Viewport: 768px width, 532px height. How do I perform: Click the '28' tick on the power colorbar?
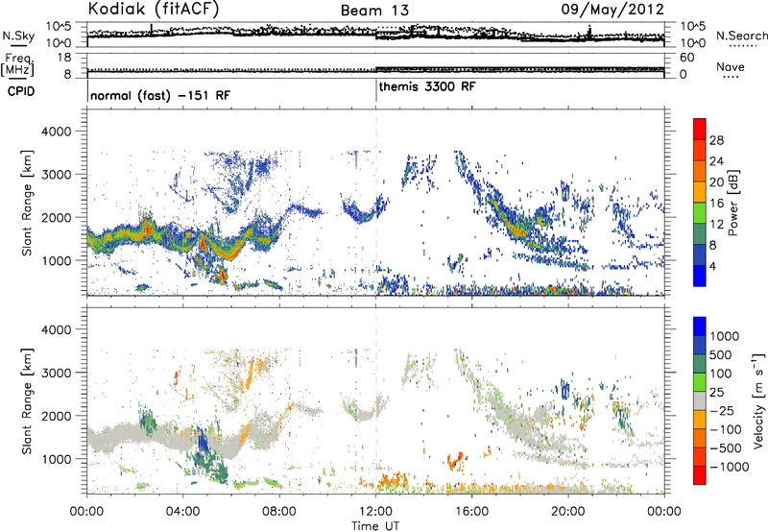tap(716, 140)
